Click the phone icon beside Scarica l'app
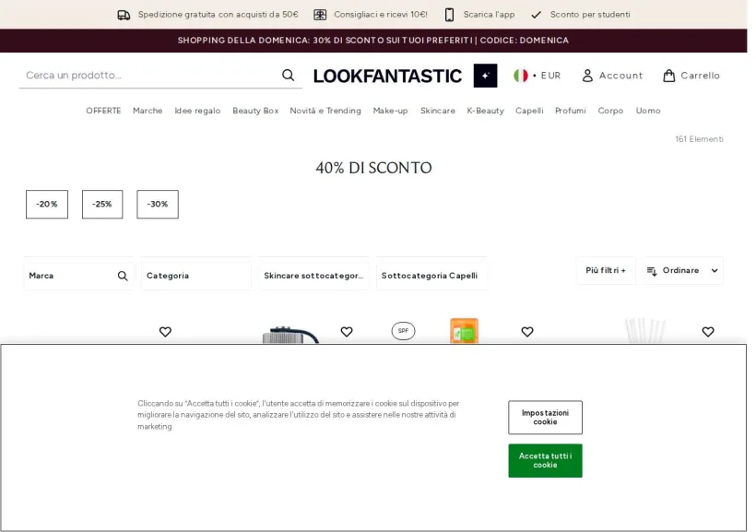The image size is (756, 532). (x=449, y=15)
